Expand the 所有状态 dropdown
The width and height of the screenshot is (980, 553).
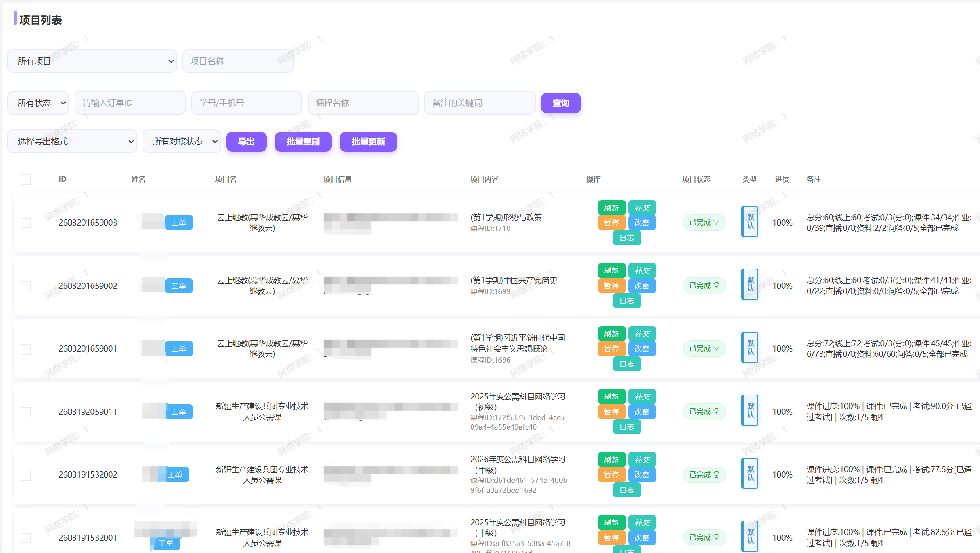click(38, 102)
